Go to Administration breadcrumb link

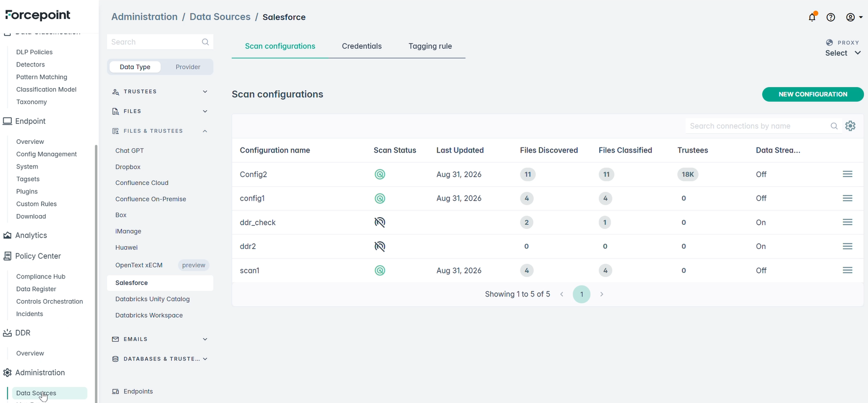pos(145,17)
